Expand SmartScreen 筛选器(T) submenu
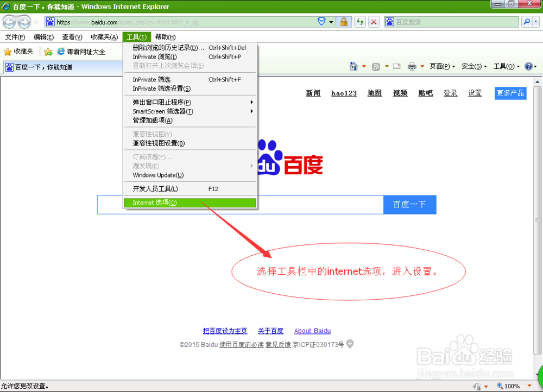This screenshot has height=392, width=543. (190, 111)
